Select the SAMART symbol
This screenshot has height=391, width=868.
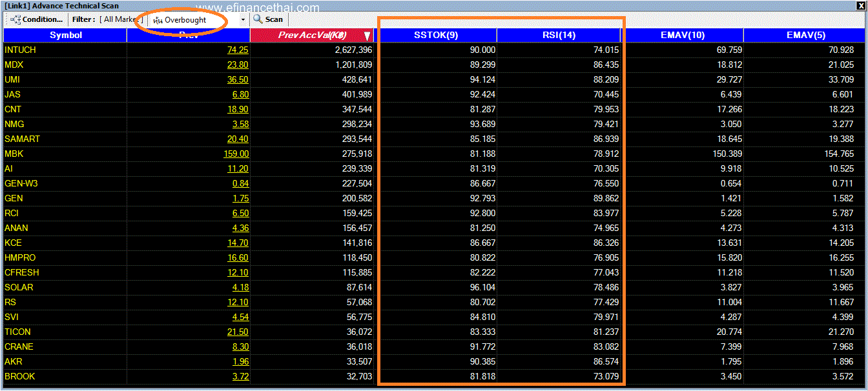click(x=22, y=139)
